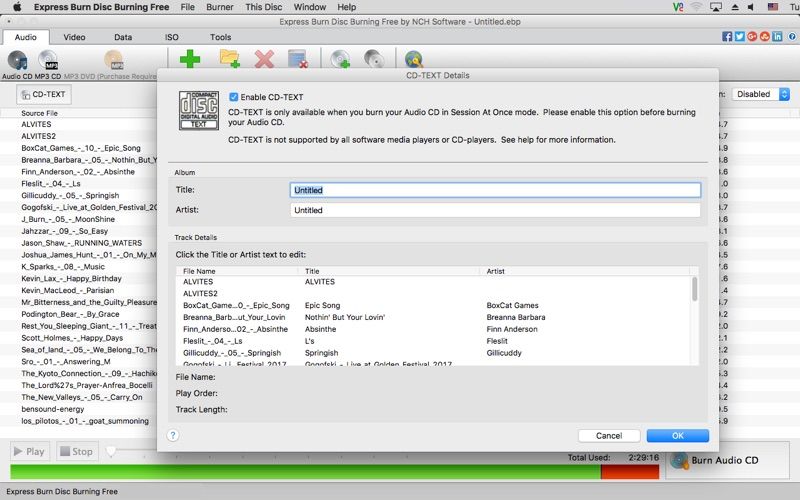
Task: Click the volume icon in menu bar
Action: (751, 7)
